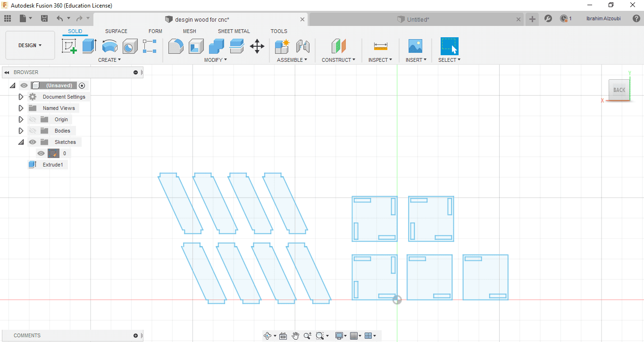This screenshot has height=342, width=644.
Task: Activate the Move/Copy tool
Action: [257, 46]
